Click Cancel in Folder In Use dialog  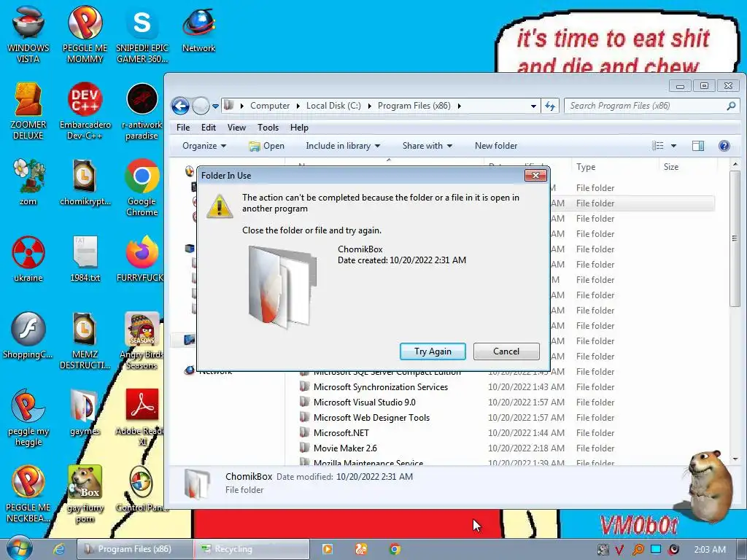506,351
